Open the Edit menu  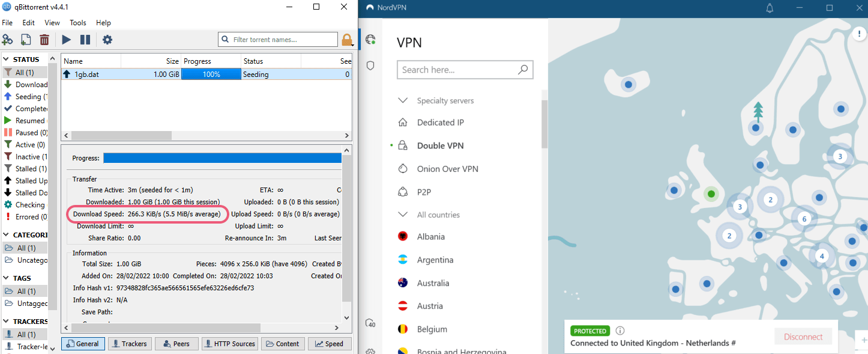[28, 23]
